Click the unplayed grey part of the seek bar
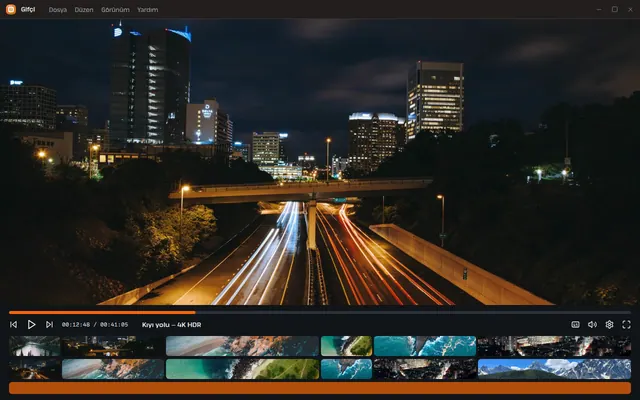Screen dimensions: 640x400 click(413, 313)
